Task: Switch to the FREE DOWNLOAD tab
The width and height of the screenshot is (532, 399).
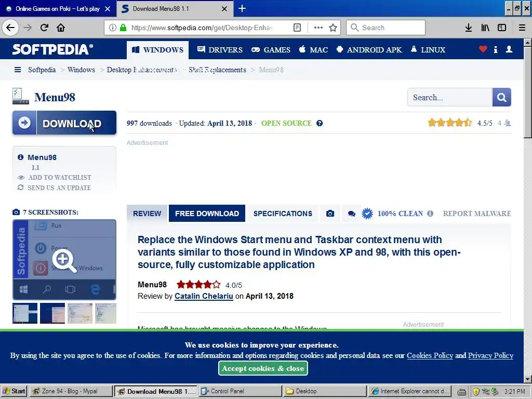Action: (x=207, y=214)
